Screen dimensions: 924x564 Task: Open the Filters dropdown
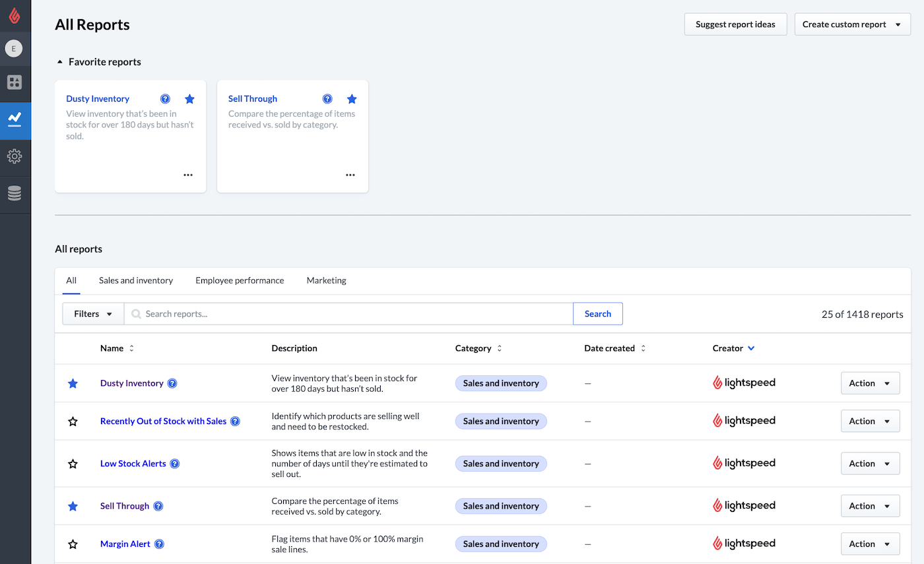(93, 314)
